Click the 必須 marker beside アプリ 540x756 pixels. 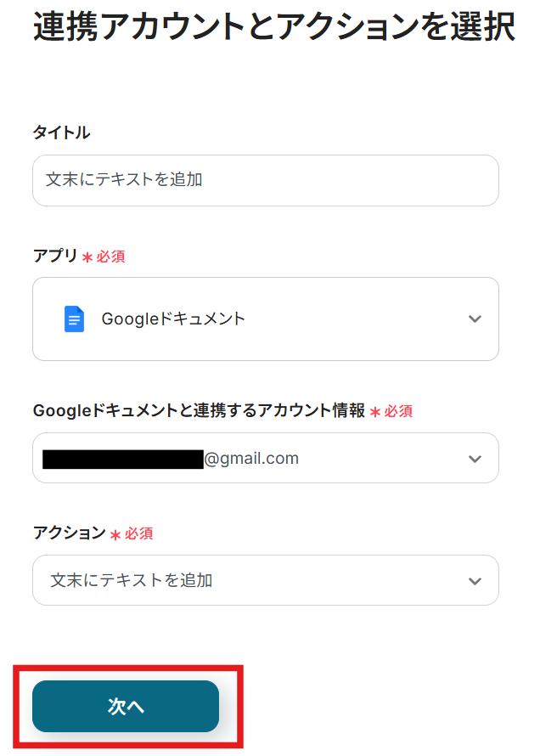(x=111, y=257)
